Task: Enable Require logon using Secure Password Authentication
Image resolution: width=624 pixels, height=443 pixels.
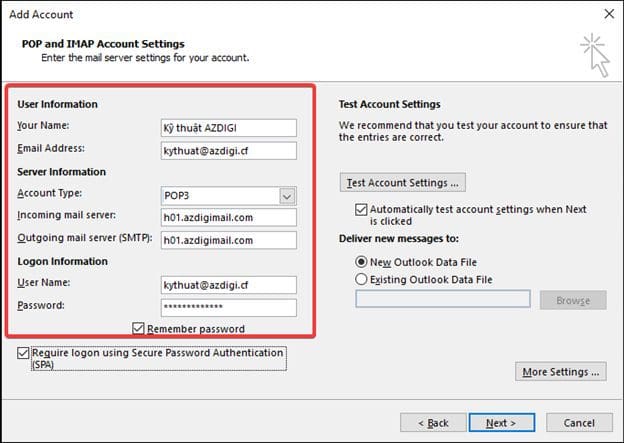Action: (x=23, y=354)
